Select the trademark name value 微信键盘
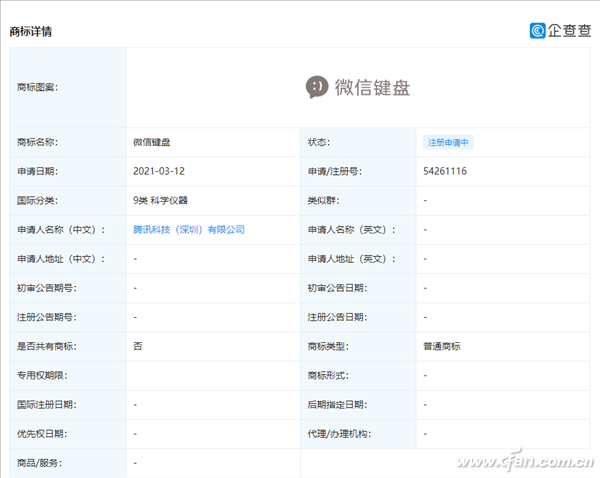The width and height of the screenshot is (600, 478). (152, 142)
